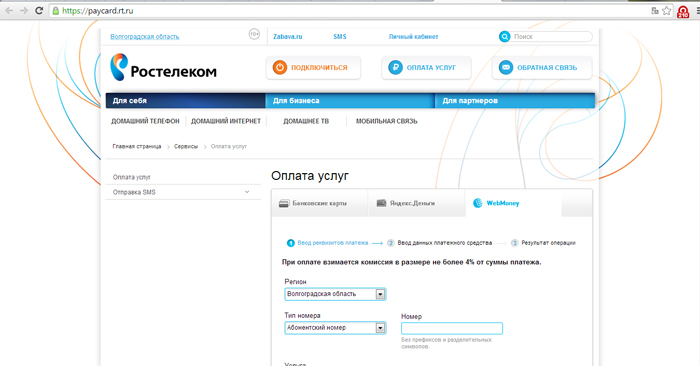
Task: Click the 18+ age badge icon
Action: pyautogui.click(x=254, y=34)
